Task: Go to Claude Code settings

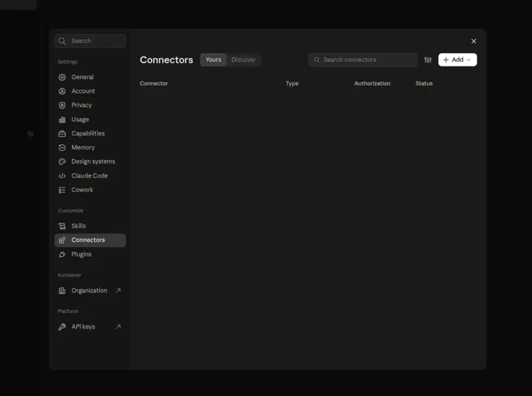Action: click(90, 176)
